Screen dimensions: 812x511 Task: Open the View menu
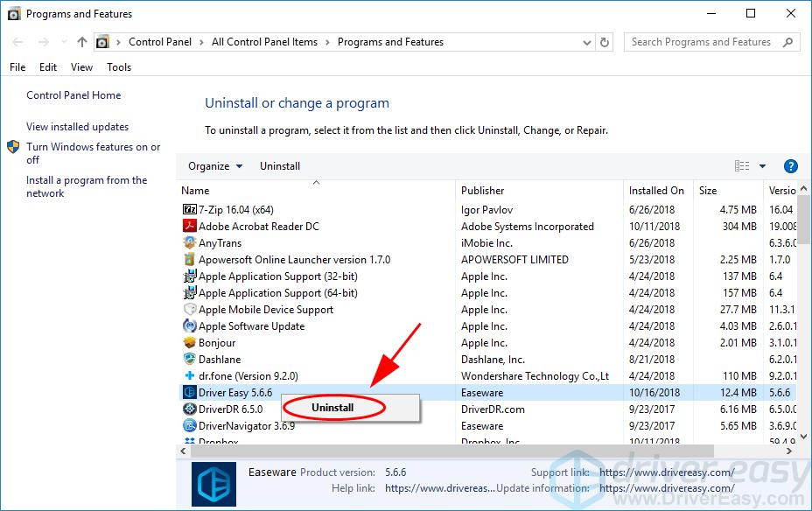(81, 66)
